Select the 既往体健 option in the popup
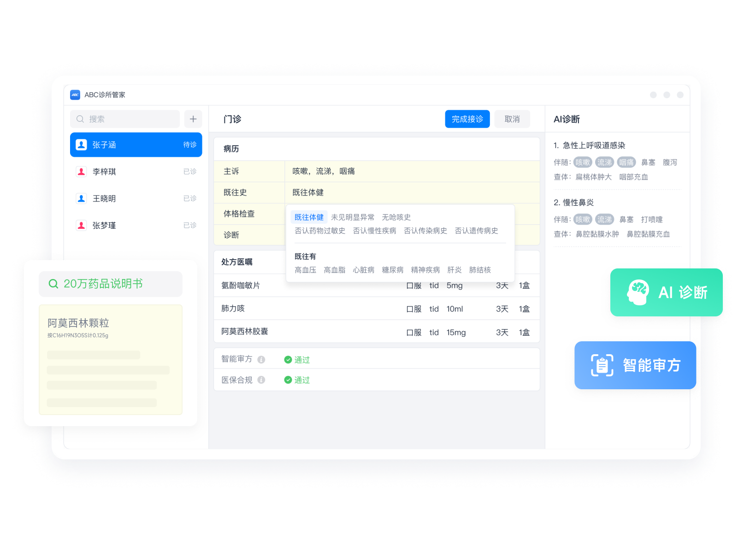Image resolution: width=756 pixels, height=535 pixels. pos(309,217)
